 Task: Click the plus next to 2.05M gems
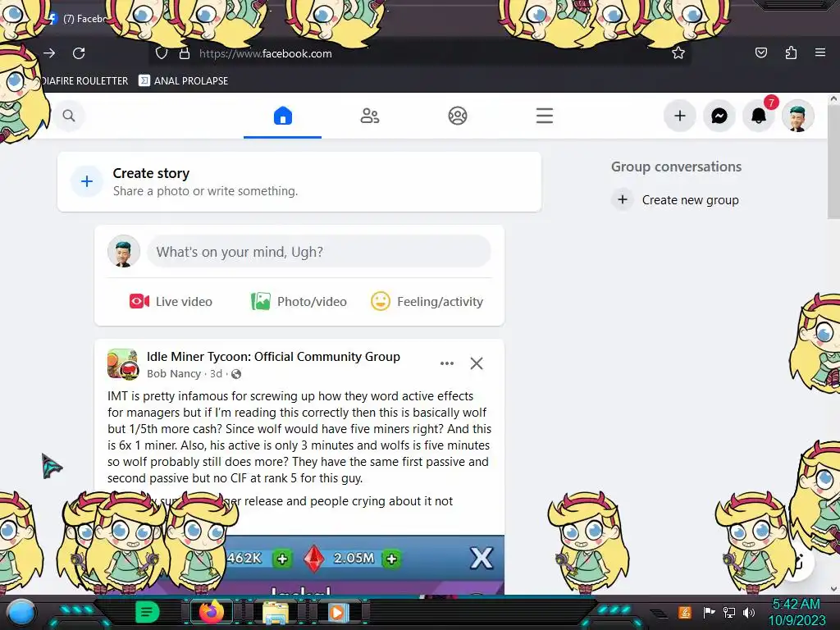(x=391, y=559)
